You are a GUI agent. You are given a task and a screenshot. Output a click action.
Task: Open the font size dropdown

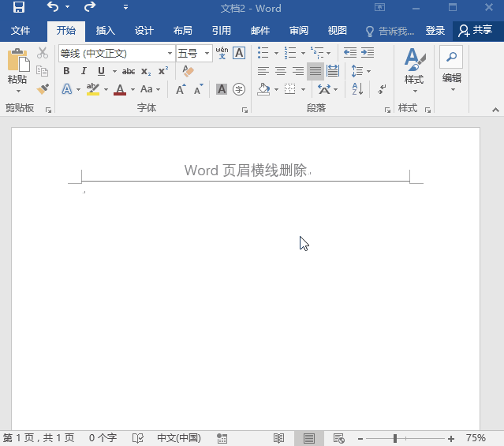pos(207,54)
